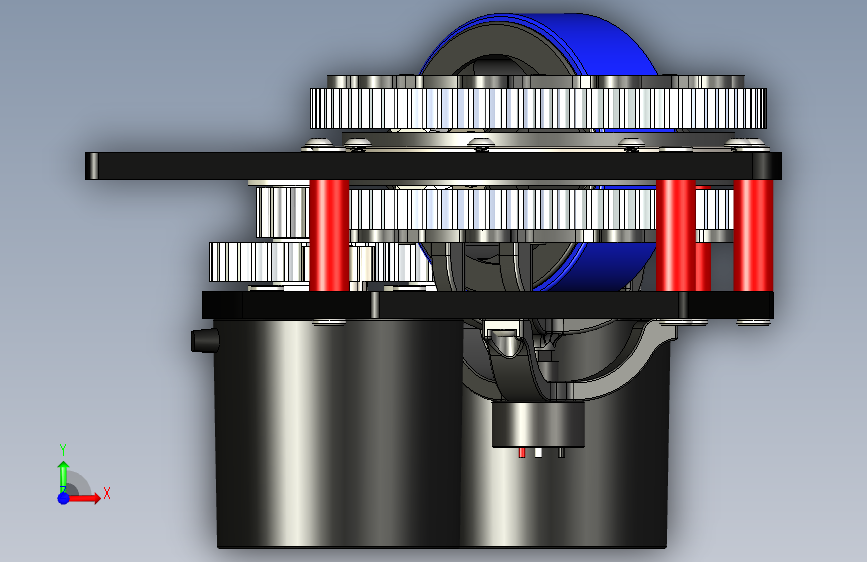Click the red pin under the connector
The image size is (867, 562).
point(522,453)
